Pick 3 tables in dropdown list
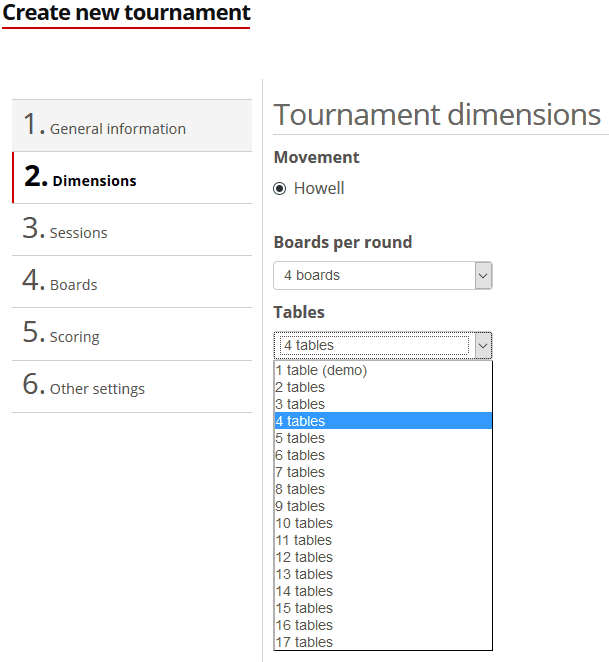This screenshot has height=662, width=609. click(x=301, y=404)
